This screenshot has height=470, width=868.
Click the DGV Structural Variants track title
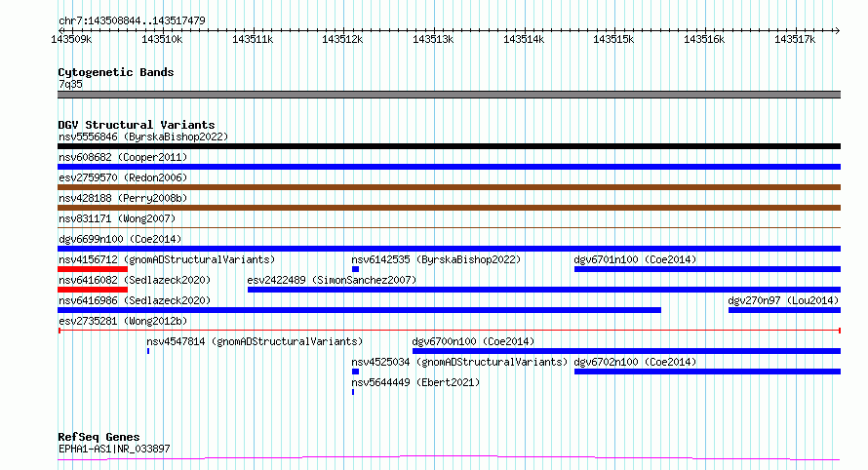tap(137, 125)
